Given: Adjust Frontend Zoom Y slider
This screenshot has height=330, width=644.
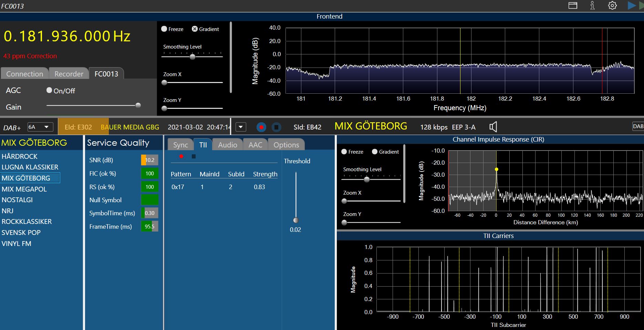Looking at the screenshot, I should pos(164,108).
